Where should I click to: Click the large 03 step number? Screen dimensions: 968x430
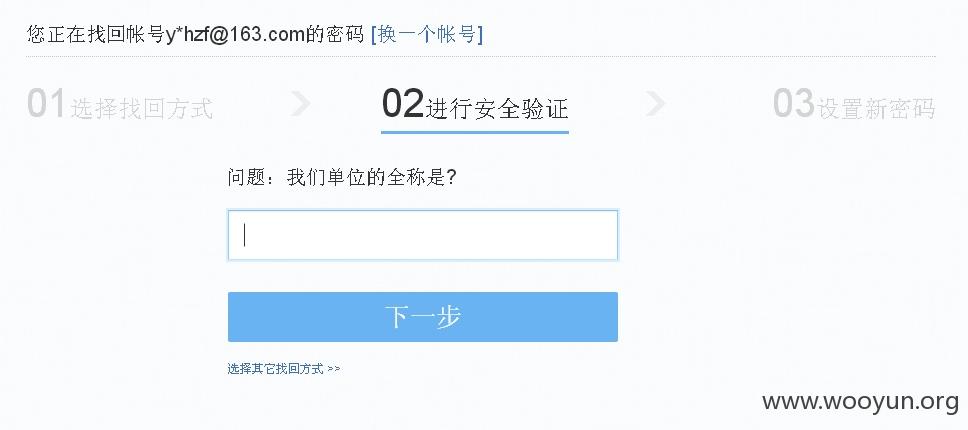point(794,103)
